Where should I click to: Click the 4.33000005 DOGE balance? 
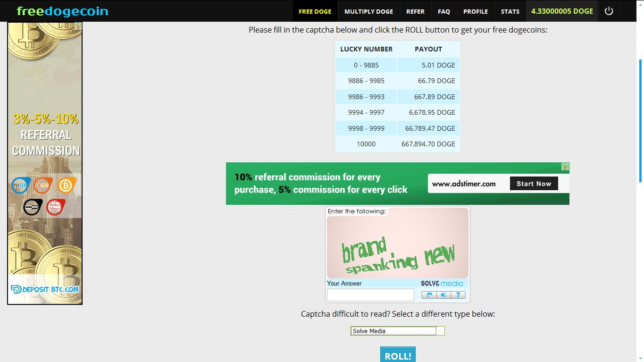(x=562, y=11)
